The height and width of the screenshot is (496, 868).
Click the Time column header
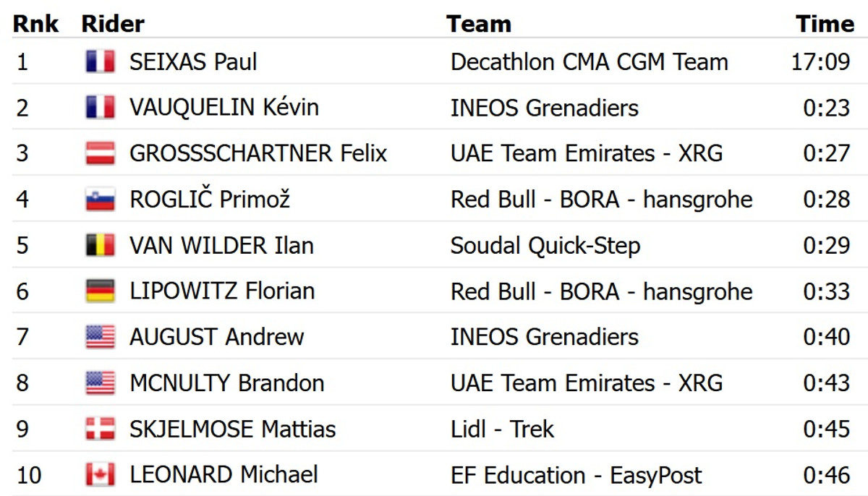pos(825,24)
